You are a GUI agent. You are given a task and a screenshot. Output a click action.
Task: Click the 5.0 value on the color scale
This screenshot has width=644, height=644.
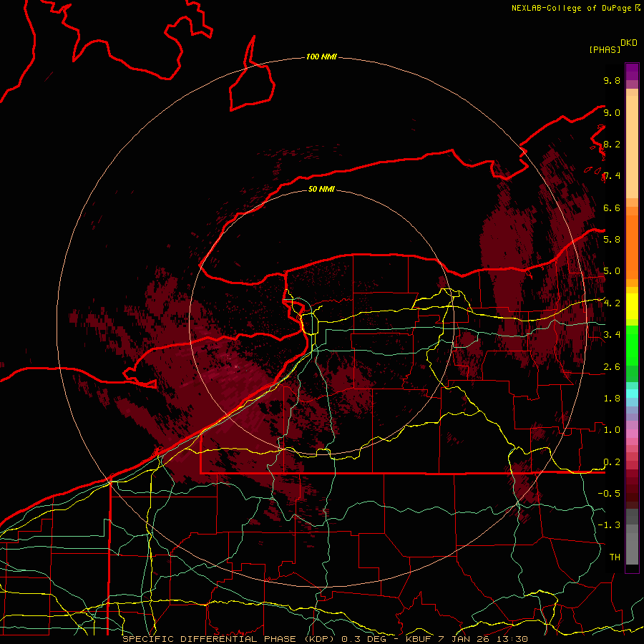click(x=612, y=271)
